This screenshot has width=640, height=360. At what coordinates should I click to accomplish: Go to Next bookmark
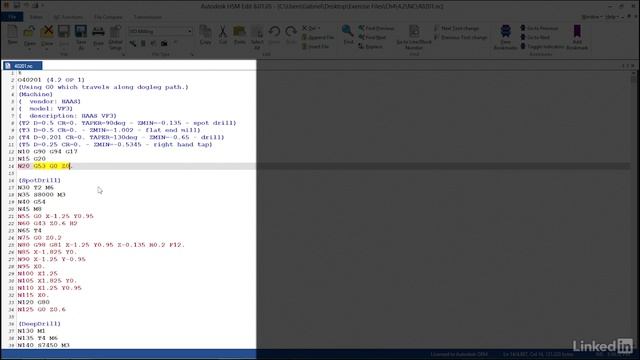coord(535,37)
